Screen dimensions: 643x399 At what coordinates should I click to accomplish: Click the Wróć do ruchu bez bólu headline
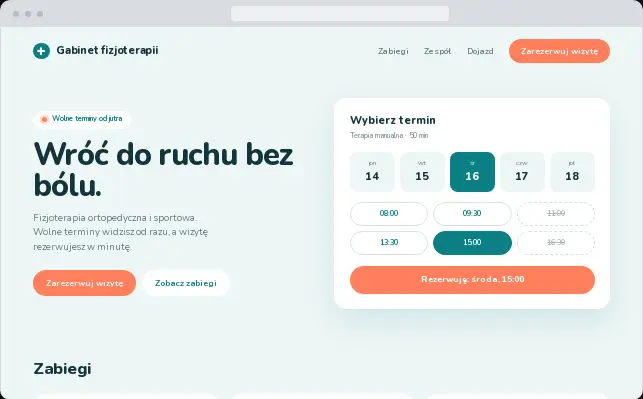[163, 170]
